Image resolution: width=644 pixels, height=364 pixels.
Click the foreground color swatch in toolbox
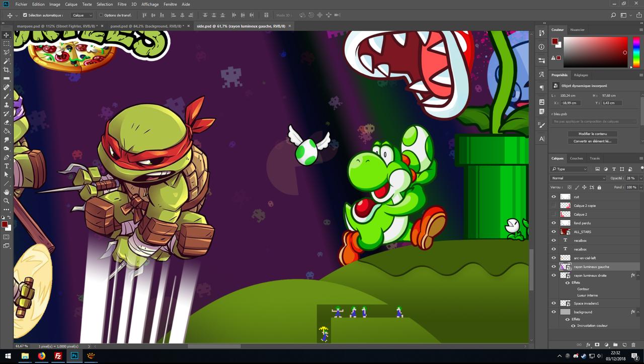[x=5, y=224]
